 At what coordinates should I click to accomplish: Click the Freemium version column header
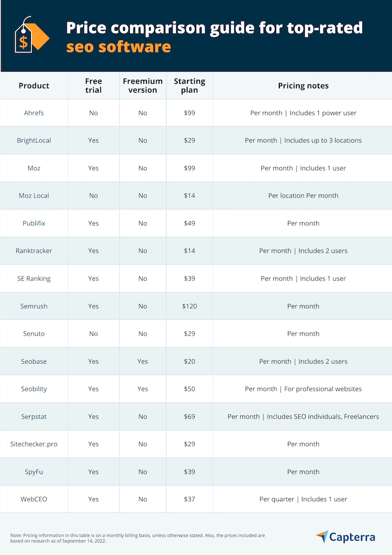click(x=143, y=86)
